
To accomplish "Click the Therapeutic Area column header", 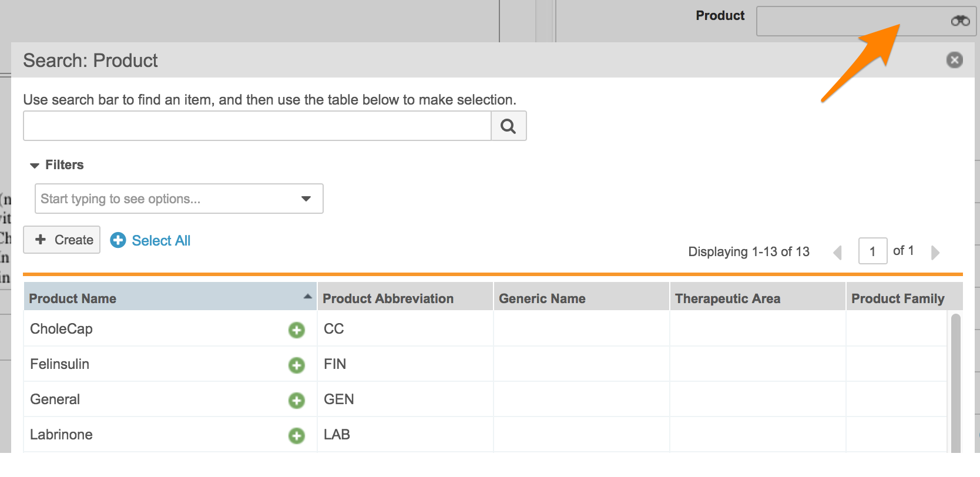I will pos(727,298).
